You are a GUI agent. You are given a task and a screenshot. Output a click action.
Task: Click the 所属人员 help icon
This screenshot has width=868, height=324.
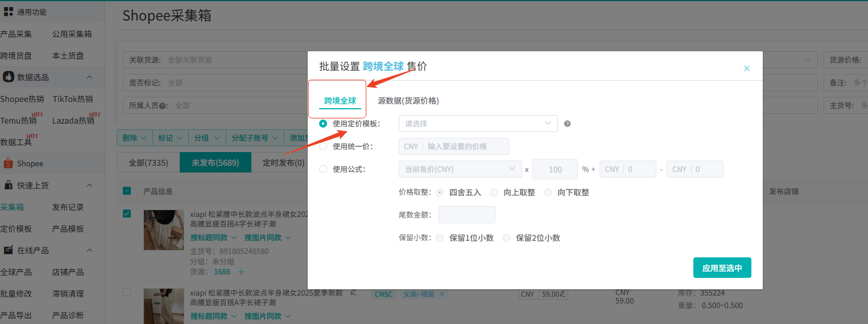(x=162, y=106)
